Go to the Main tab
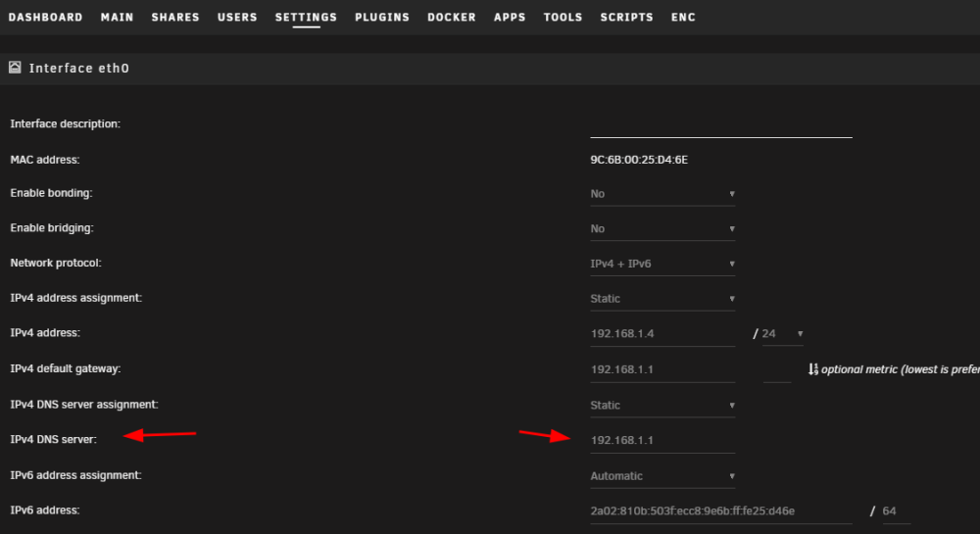Viewport: 980px width, 534px height. 117,18
